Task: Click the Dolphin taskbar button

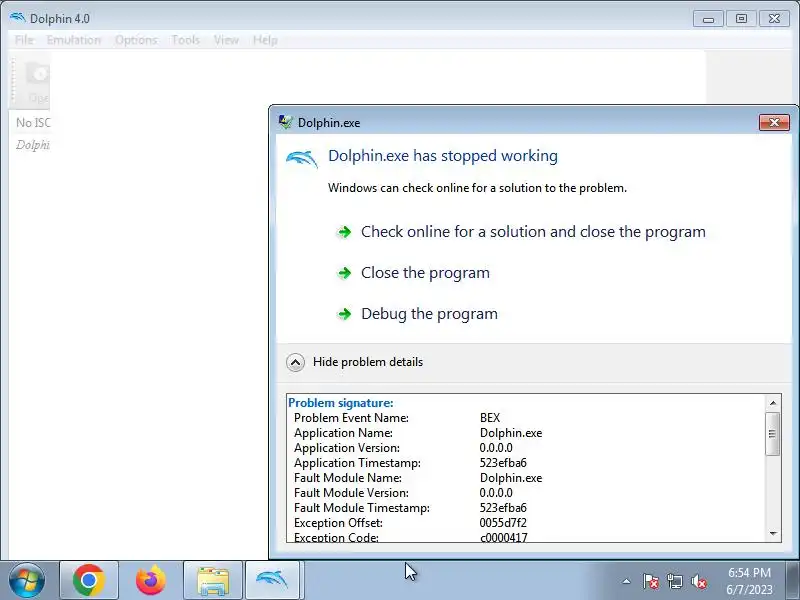Action: (x=272, y=580)
